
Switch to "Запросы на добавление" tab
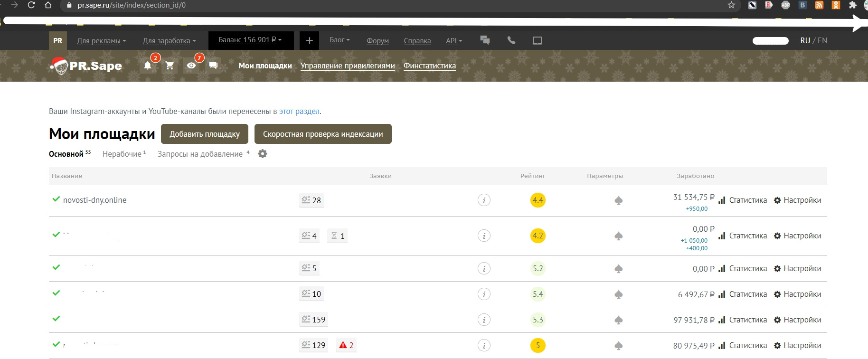(x=200, y=154)
